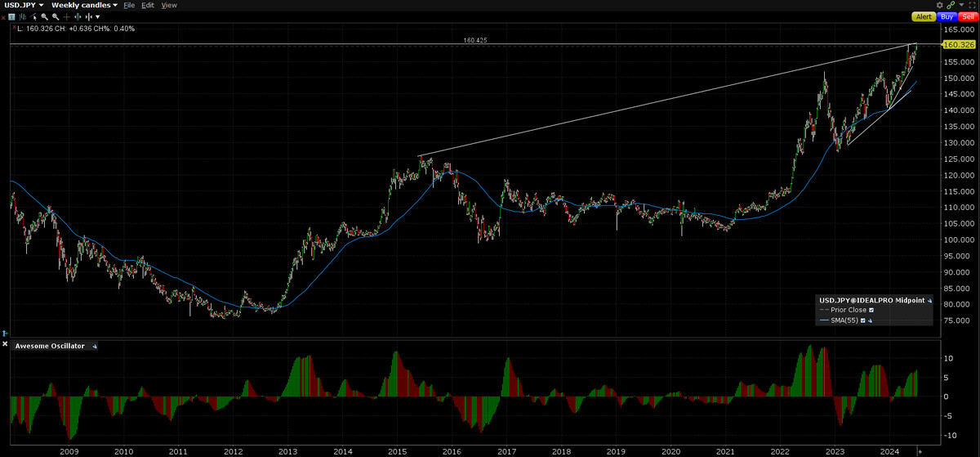Click the USD.JPY@IDEALPRO Midpoint legend title

[871, 300]
